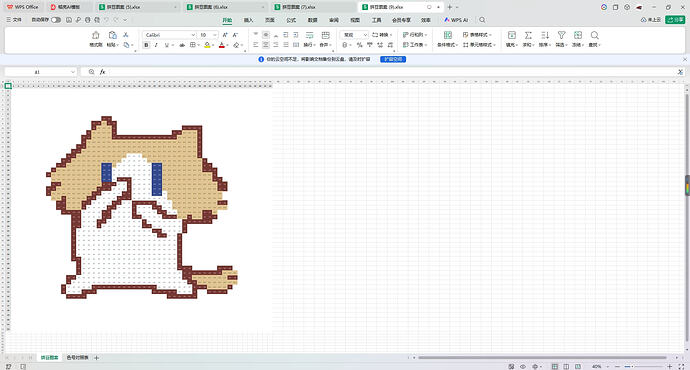Click the insert function fx icon

tap(103, 72)
